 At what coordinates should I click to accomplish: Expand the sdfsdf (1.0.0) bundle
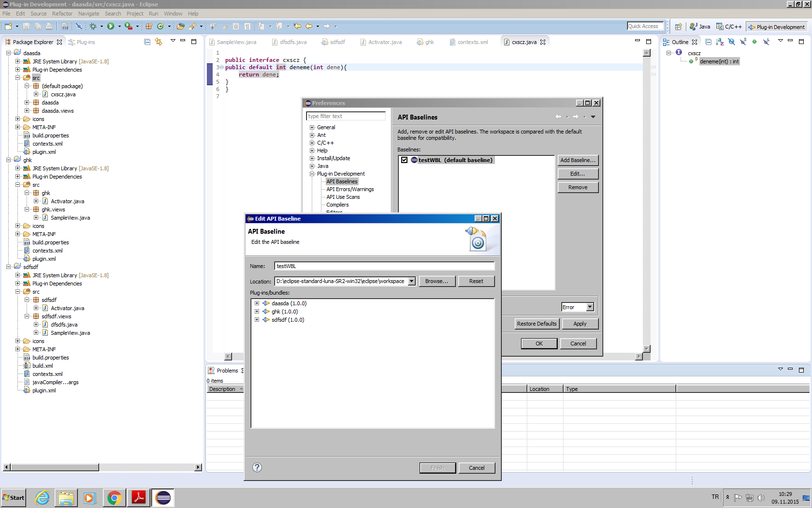(x=257, y=320)
